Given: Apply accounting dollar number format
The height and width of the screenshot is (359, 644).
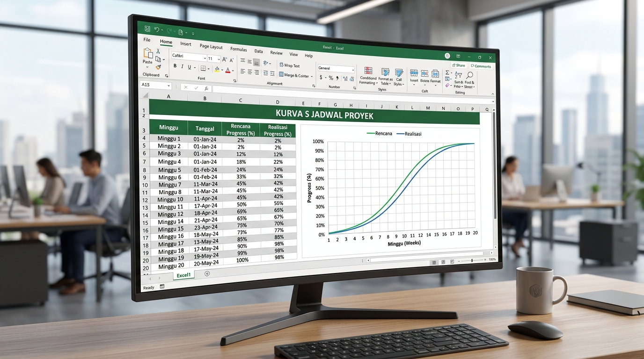Looking at the screenshot, I should (x=321, y=78).
